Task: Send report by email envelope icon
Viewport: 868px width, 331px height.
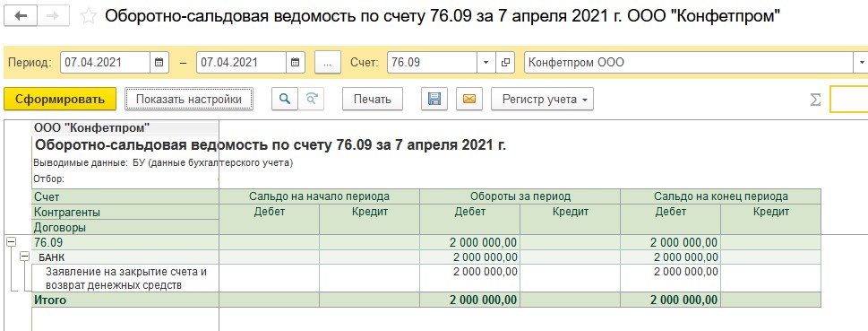Action: tap(468, 100)
